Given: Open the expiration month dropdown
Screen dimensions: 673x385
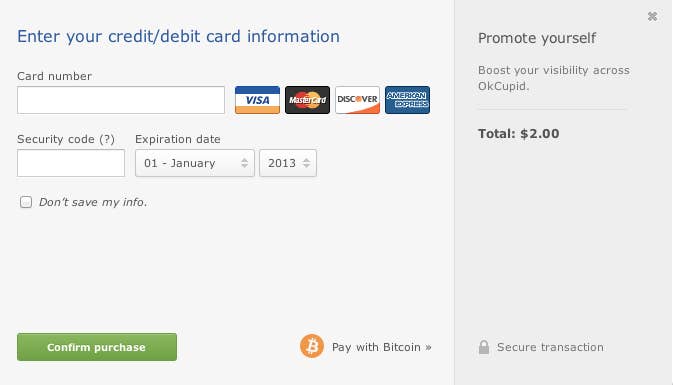Looking at the screenshot, I should point(195,163).
